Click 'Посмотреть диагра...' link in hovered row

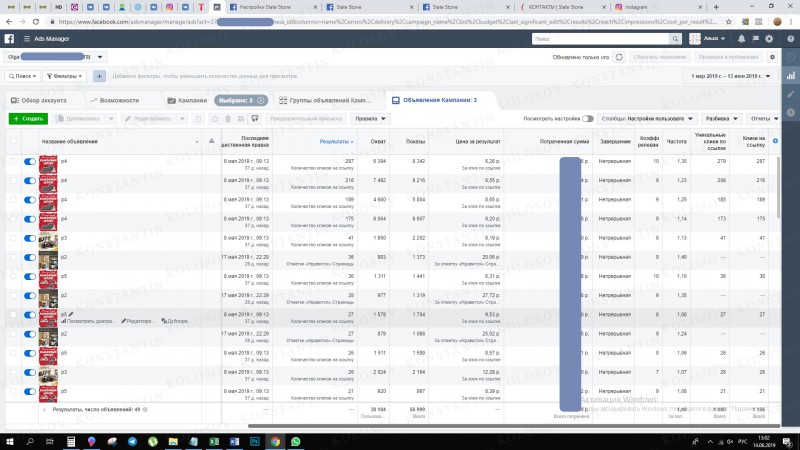point(88,321)
